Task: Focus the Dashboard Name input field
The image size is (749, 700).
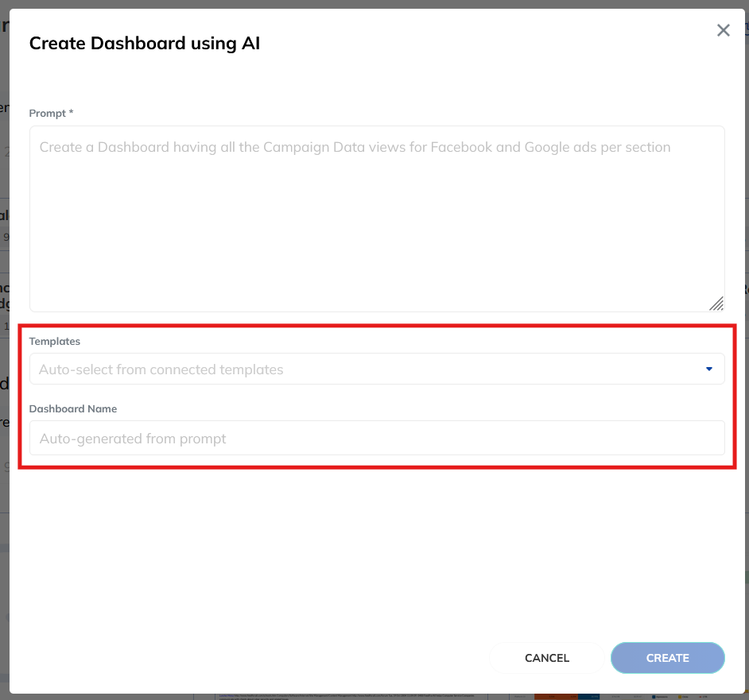Action: pyautogui.click(x=377, y=439)
